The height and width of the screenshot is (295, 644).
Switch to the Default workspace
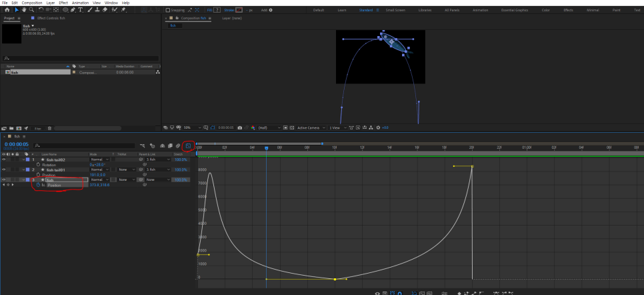319,10
